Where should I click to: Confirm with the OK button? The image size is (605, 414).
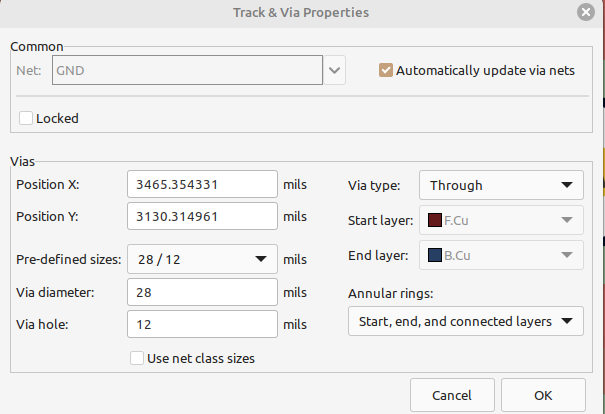click(x=543, y=395)
